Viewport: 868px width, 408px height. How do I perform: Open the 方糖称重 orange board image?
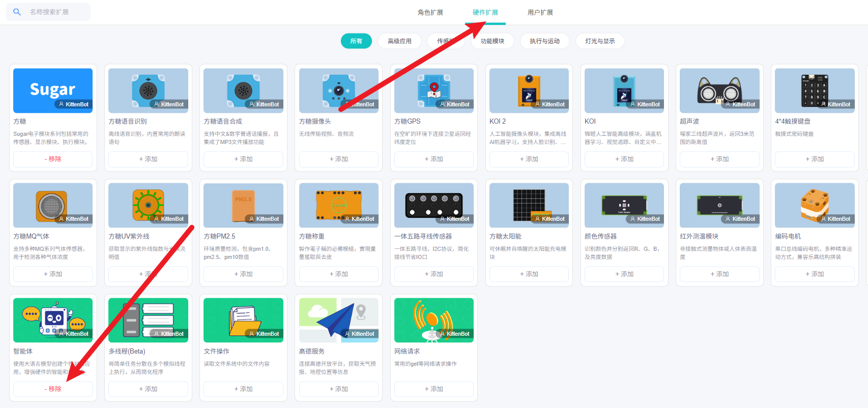[339, 206]
